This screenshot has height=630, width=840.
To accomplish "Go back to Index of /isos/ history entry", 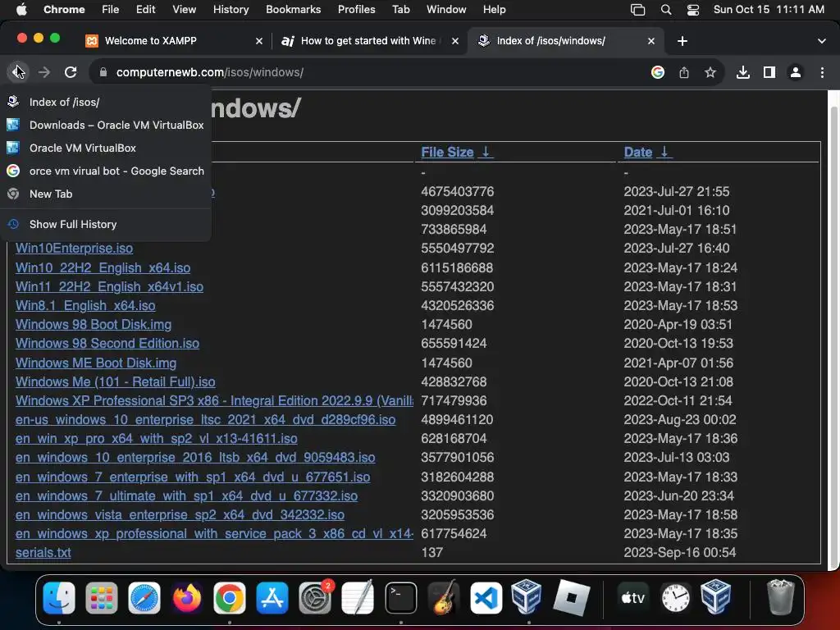I will [106, 102].
